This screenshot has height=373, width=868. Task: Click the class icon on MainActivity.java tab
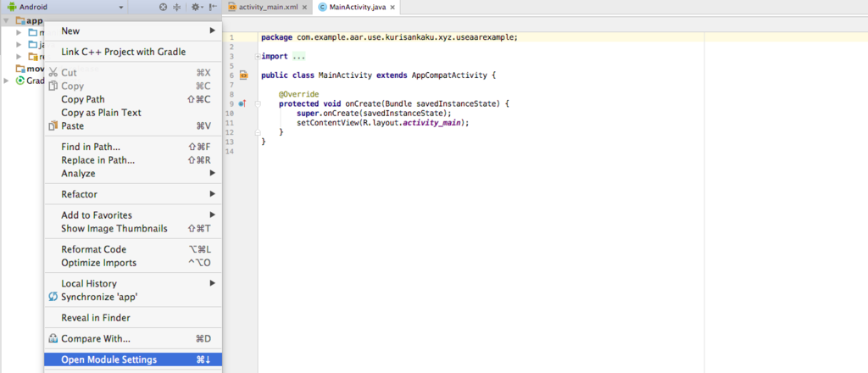tap(322, 7)
